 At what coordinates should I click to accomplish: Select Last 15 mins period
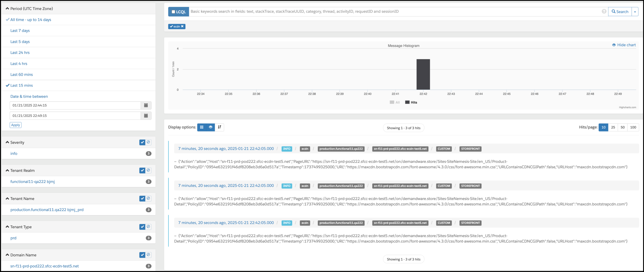click(x=21, y=85)
